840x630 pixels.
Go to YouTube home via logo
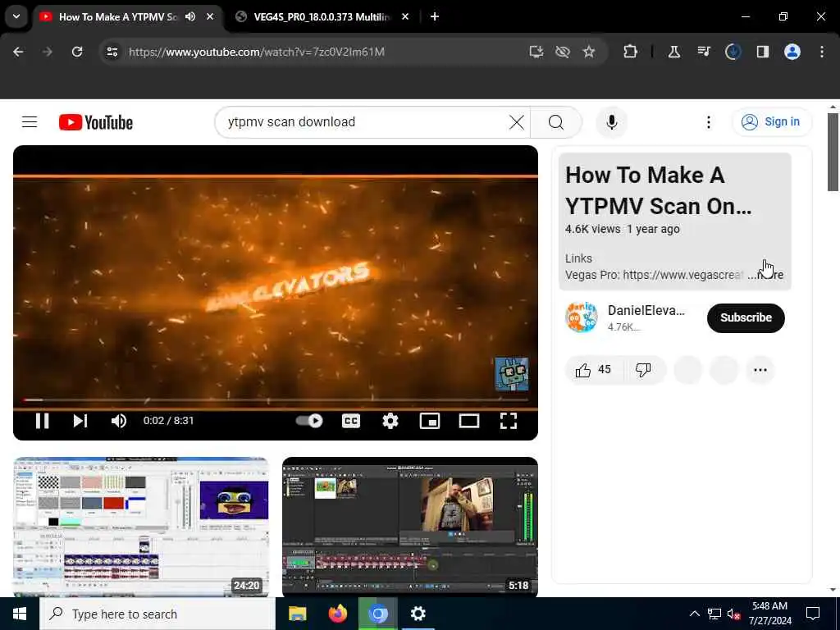click(x=96, y=122)
